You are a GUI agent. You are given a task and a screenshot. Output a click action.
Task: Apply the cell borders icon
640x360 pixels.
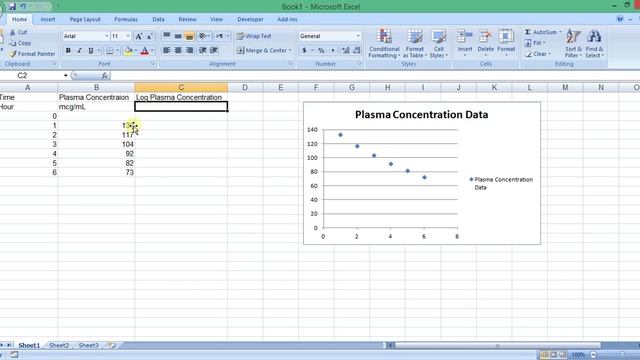point(109,51)
